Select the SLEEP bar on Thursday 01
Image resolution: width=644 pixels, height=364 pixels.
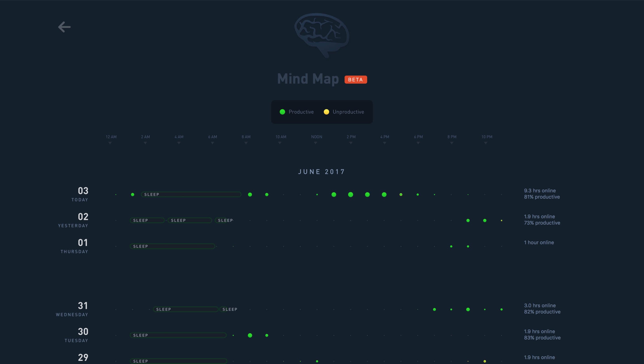click(x=172, y=246)
